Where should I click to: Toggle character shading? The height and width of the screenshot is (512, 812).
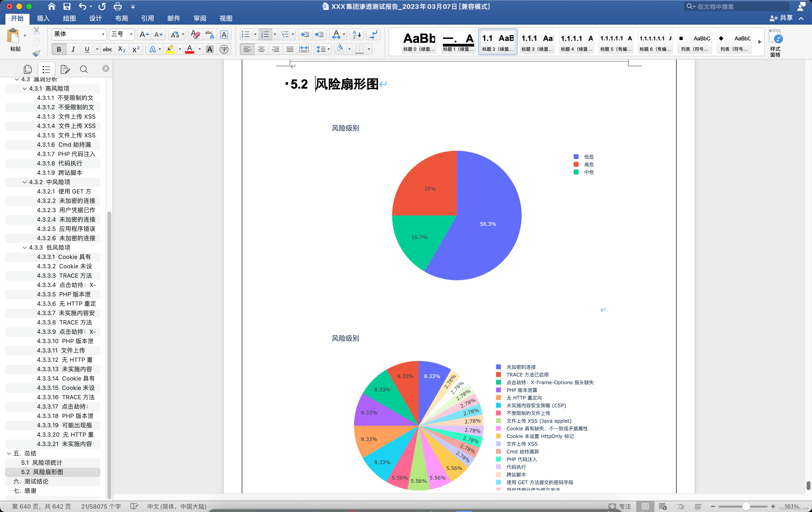tap(210, 49)
